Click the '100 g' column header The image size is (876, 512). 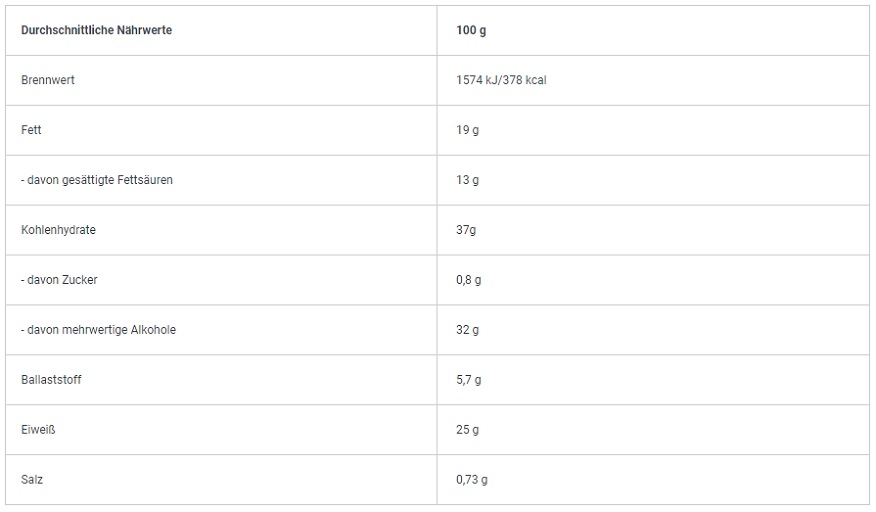471,30
